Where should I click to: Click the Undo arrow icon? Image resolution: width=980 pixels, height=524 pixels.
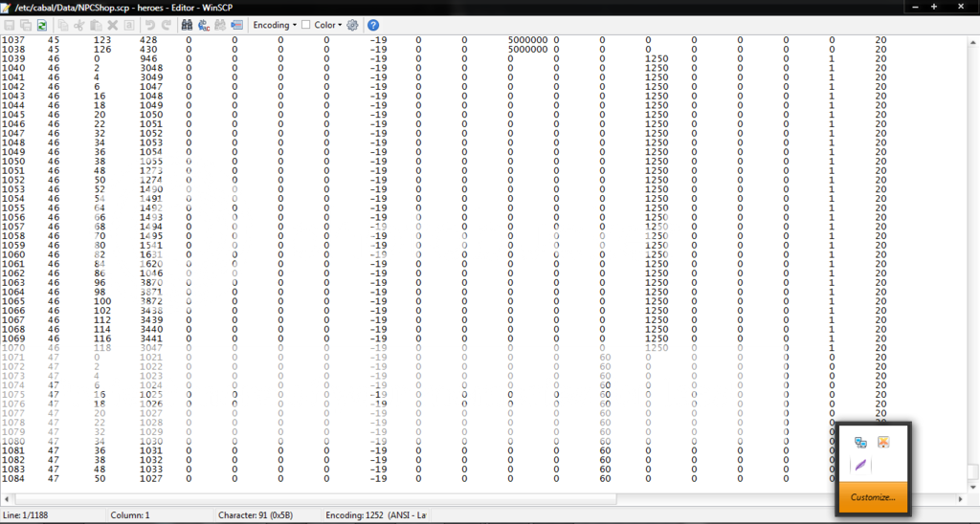[150, 25]
